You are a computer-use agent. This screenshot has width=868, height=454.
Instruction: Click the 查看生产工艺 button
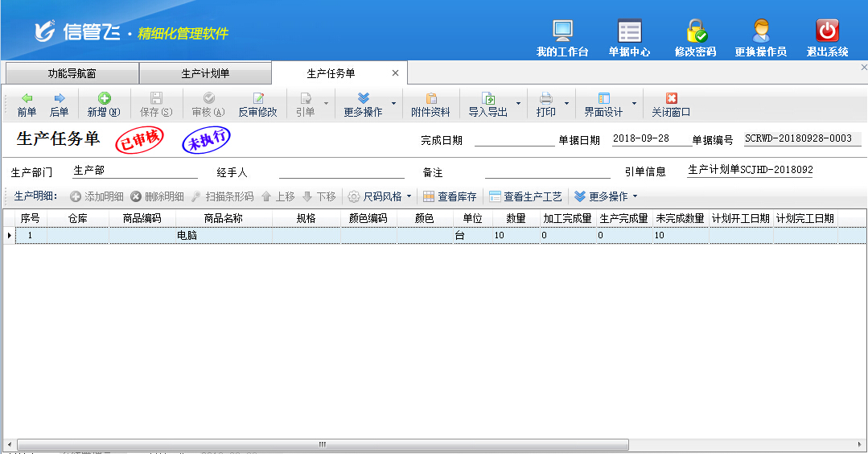(x=525, y=196)
